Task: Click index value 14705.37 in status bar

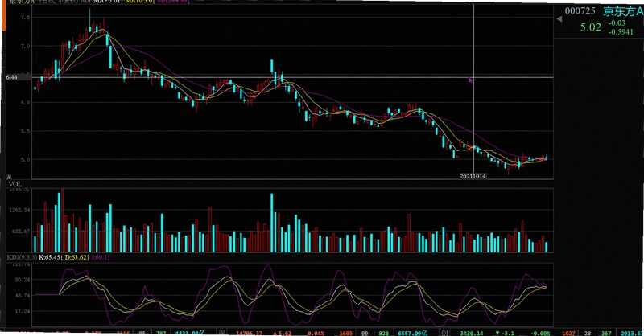Action: [x=249, y=333]
